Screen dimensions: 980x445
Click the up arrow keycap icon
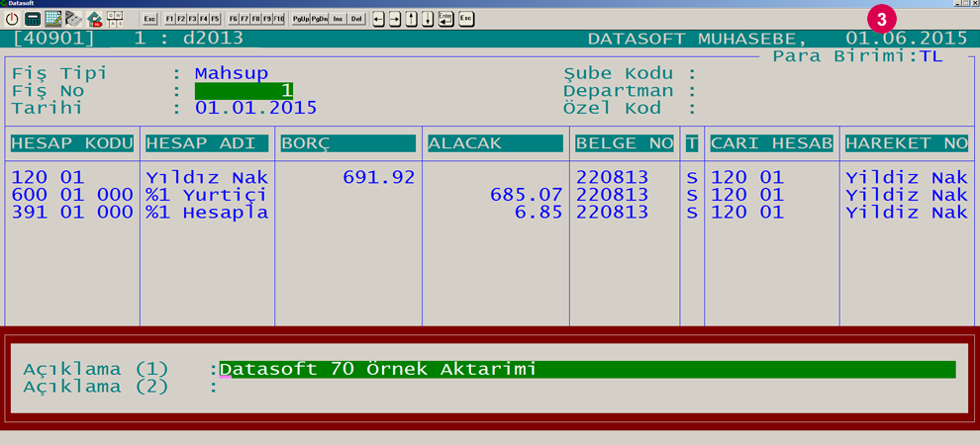[x=411, y=19]
